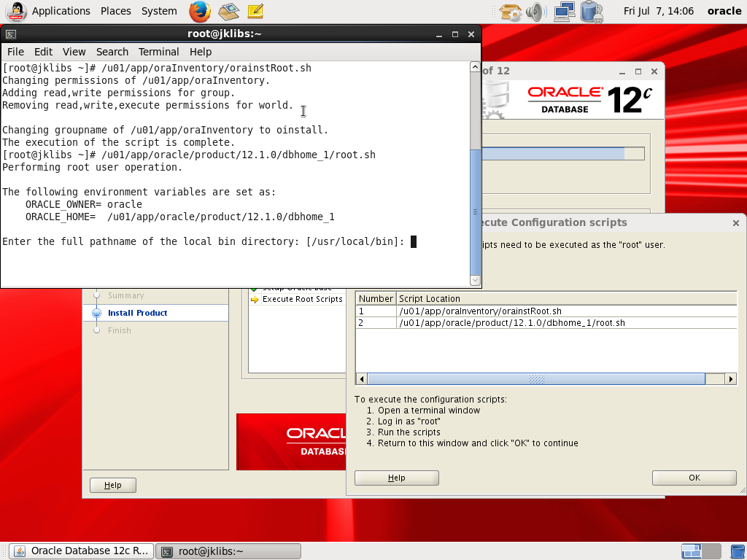Open the volume speaker tray icon
This screenshot has height=560, width=747.
point(536,12)
